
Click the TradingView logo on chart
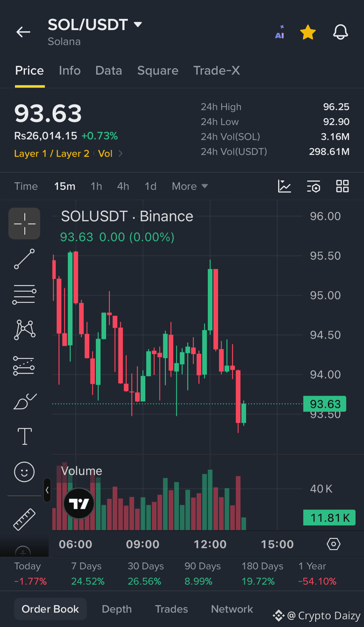tap(79, 503)
